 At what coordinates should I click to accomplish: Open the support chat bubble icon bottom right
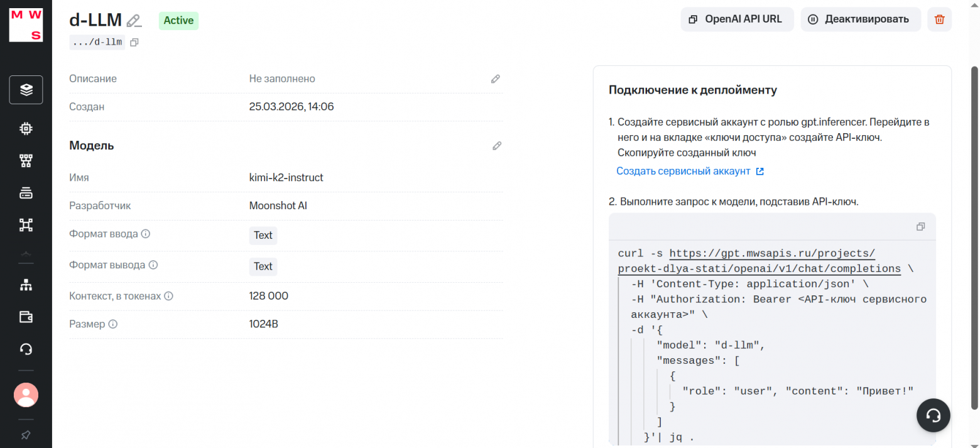coord(933,415)
